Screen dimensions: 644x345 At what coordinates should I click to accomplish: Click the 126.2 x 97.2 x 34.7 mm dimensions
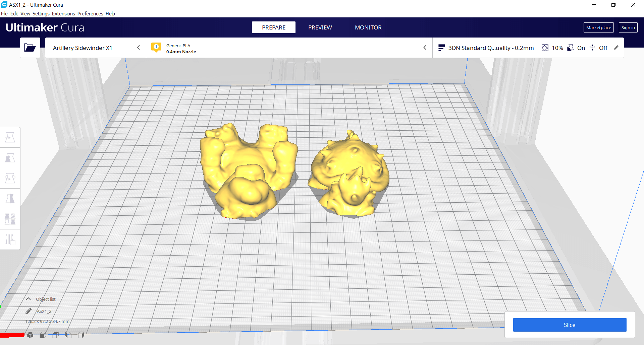[x=47, y=321]
